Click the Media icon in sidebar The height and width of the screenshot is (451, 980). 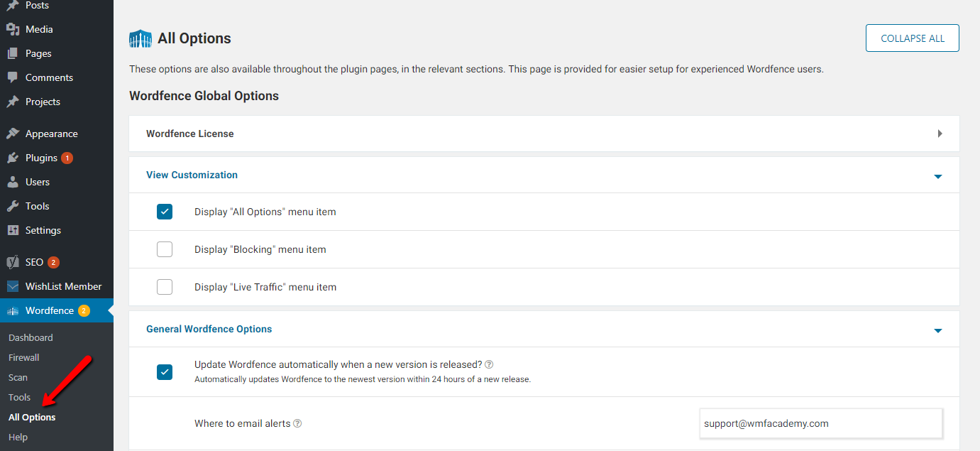click(x=13, y=29)
